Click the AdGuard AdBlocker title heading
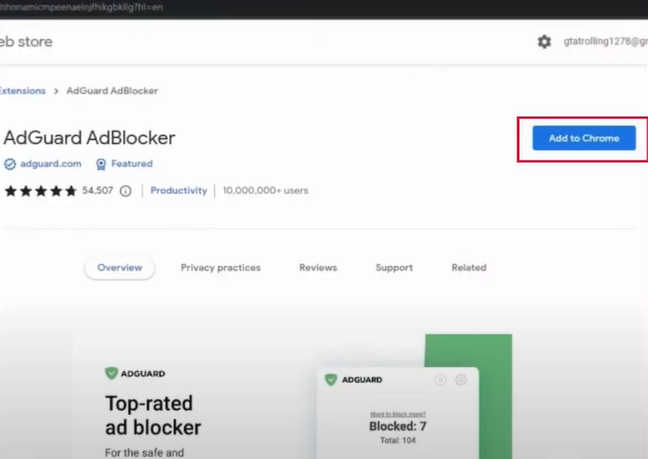Viewport: 648px width, 459px height. pos(89,138)
